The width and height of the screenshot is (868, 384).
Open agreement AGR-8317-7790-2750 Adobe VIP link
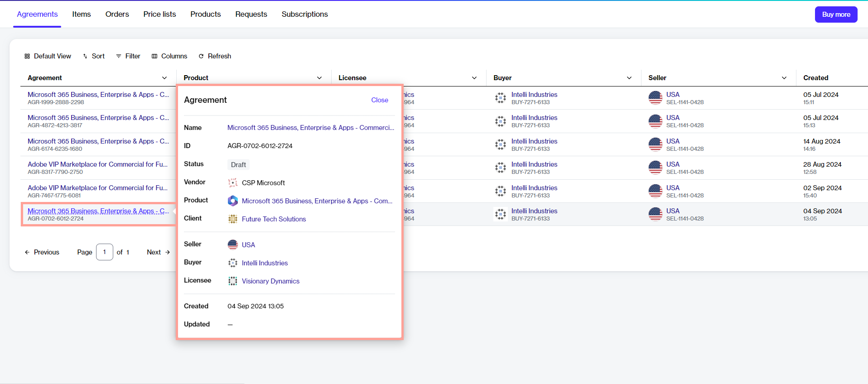[x=97, y=164]
